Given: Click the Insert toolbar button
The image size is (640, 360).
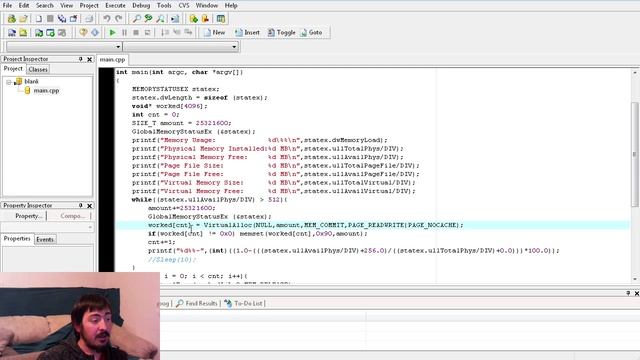Looking at the screenshot, I should tap(247, 32).
